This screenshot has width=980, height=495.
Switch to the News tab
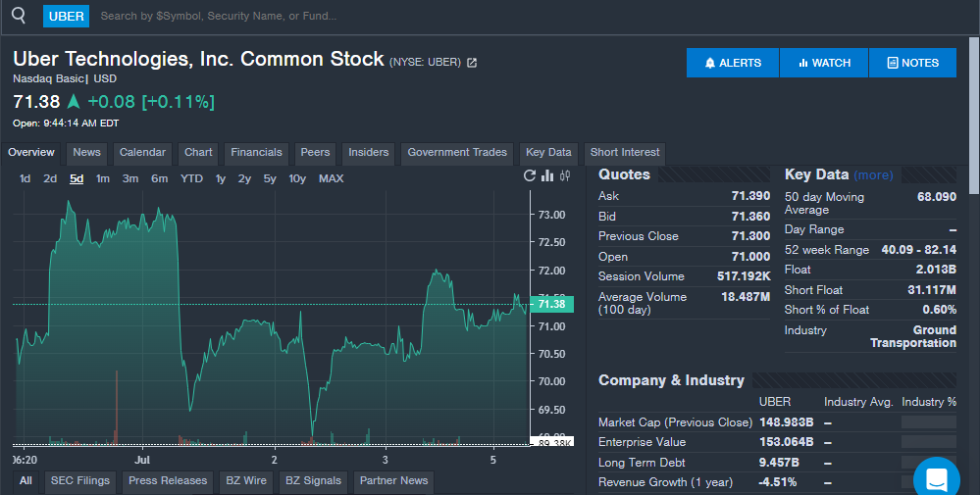coord(86,153)
